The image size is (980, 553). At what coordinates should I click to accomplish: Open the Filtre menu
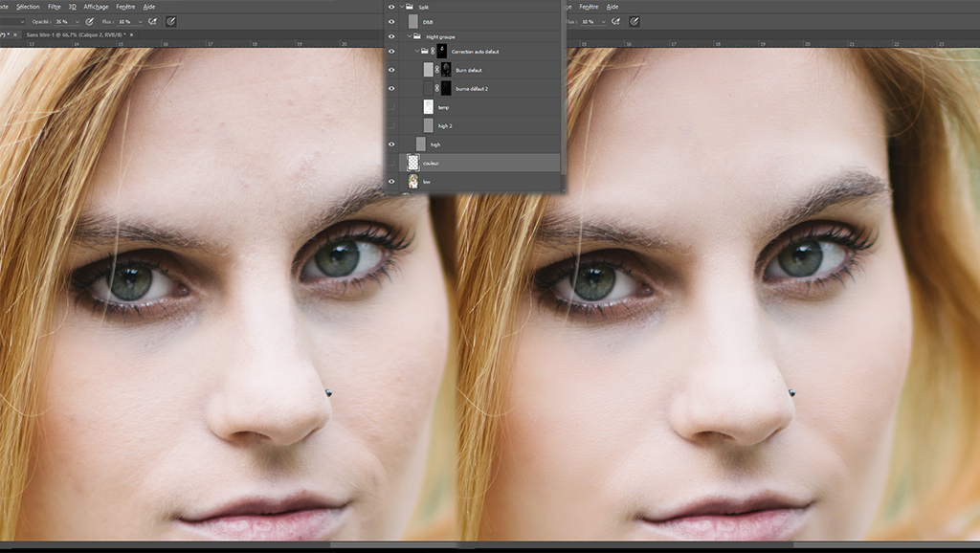[x=54, y=6]
